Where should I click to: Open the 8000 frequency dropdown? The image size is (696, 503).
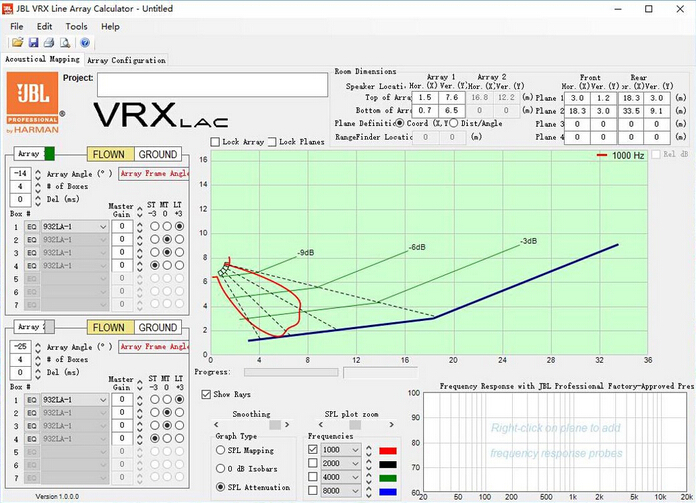click(x=341, y=491)
